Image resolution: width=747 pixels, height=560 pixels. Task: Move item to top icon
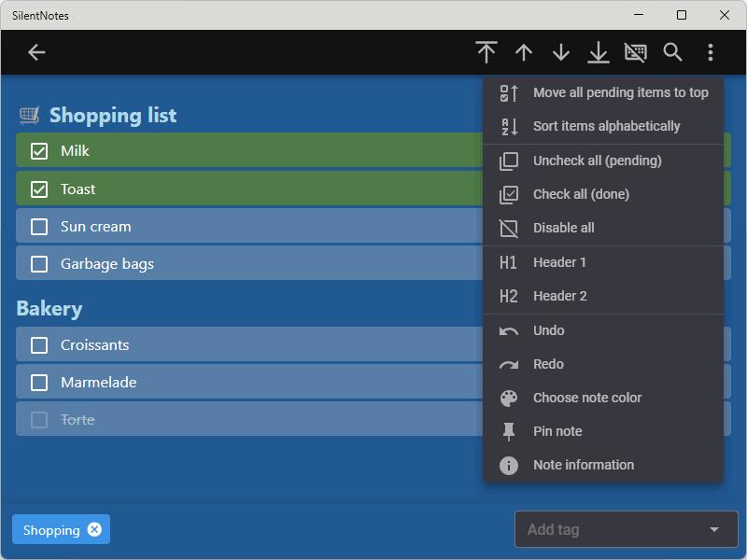486,52
